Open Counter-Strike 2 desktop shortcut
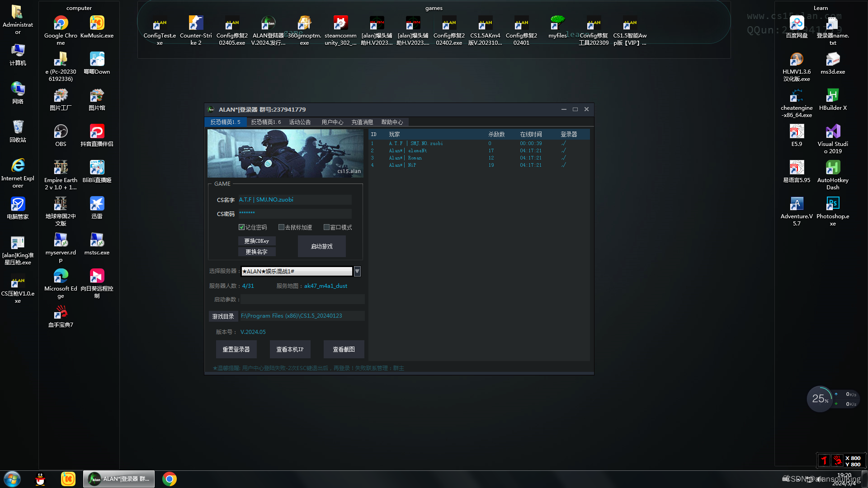Image resolution: width=868 pixels, height=488 pixels. pos(196,23)
